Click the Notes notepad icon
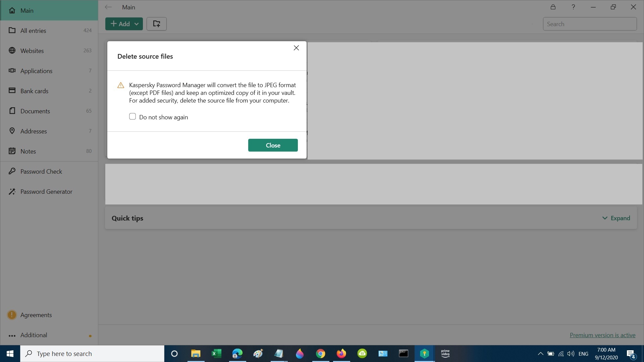Viewport: 644px width, 362px height. (12, 151)
